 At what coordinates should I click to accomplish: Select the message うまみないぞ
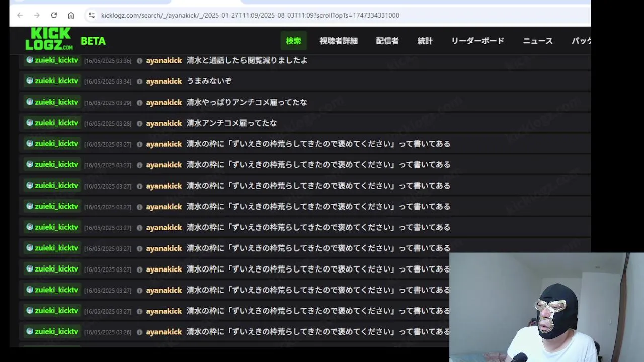point(209,81)
